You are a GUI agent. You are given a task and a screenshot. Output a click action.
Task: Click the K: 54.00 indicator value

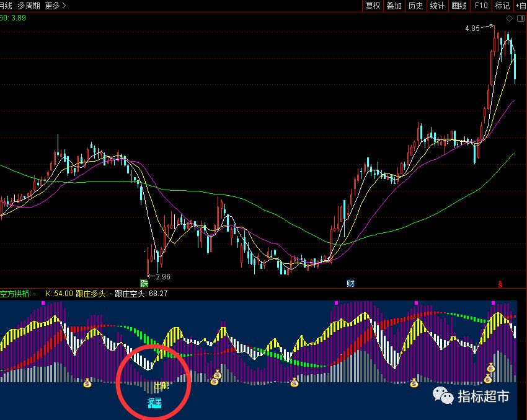tap(59, 294)
